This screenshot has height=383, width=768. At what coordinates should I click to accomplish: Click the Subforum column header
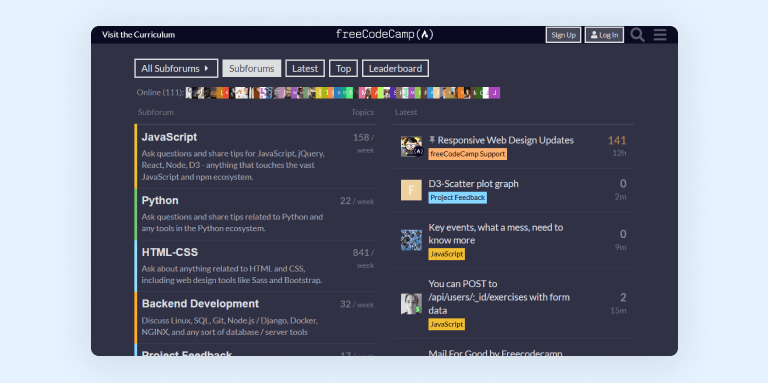click(x=156, y=112)
